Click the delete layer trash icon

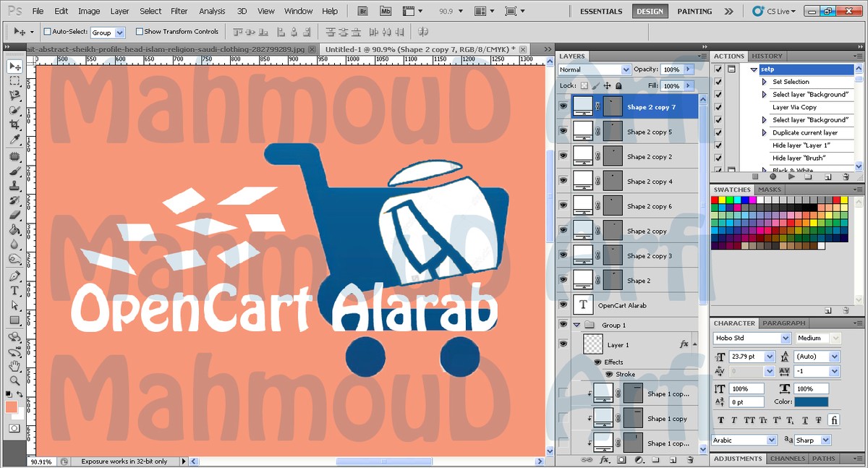tap(690, 460)
